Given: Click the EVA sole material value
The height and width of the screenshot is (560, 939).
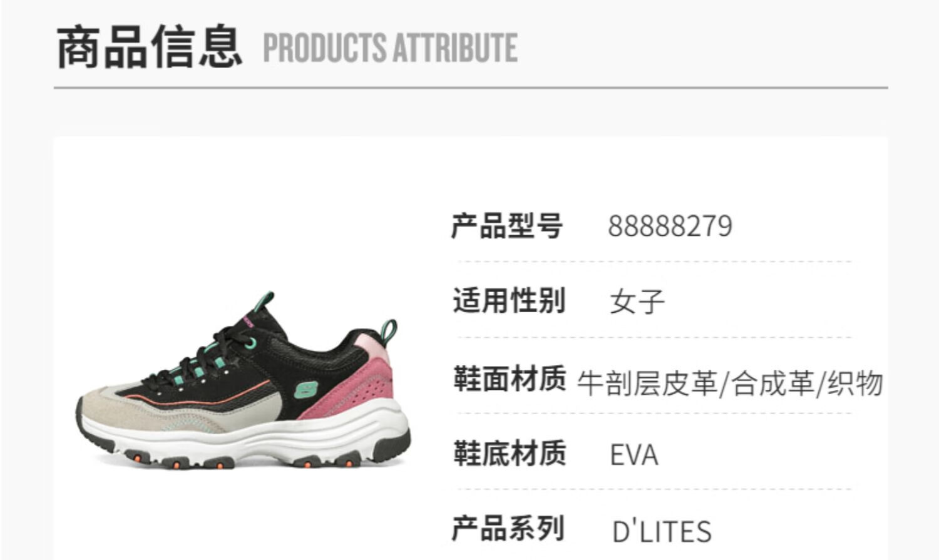Looking at the screenshot, I should (x=634, y=456).
